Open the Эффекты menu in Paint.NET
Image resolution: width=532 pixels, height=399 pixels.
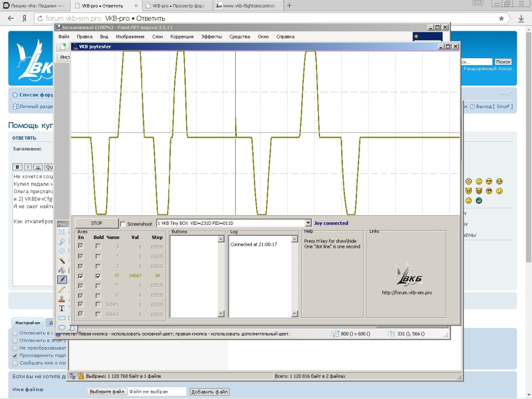[x=211, y=37]
